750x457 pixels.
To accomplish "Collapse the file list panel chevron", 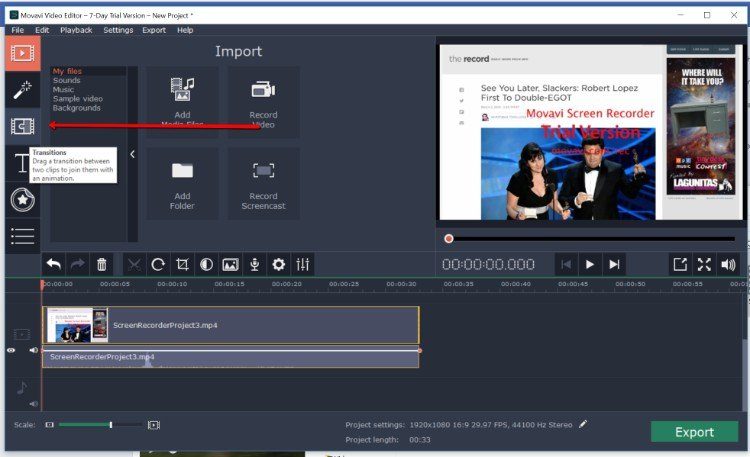I will pyautogui.click(x=132, y=154).
